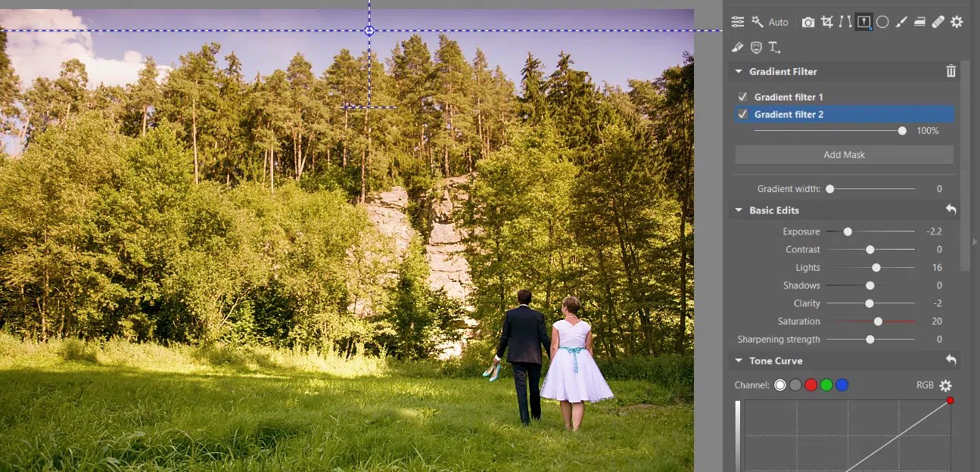Click the Auto enhancement label
The width and height of the screenshot is (980, 472).
778,21
